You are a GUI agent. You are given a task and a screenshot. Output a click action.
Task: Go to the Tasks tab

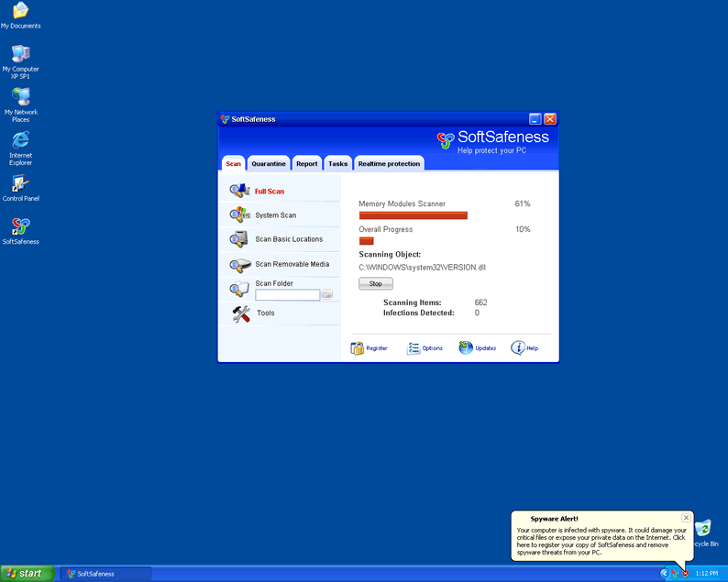[338, 164]
